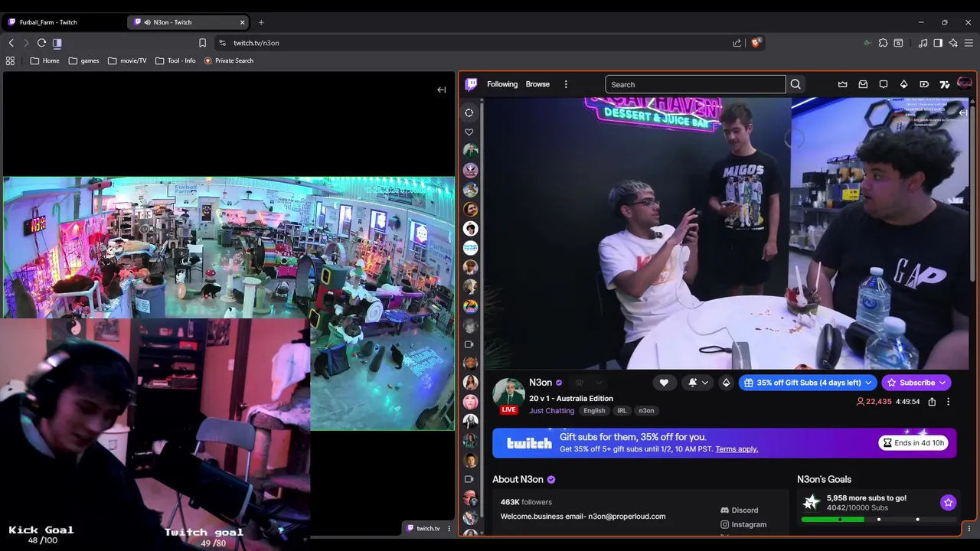Expand the 35% off Gift Subs dropdown
Screen dimensions: 980x551
808,383
